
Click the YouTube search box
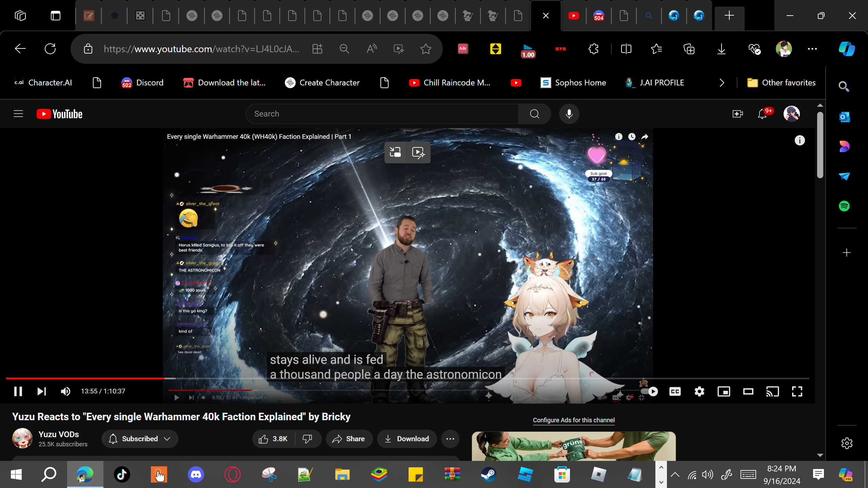tap(382, 114)
